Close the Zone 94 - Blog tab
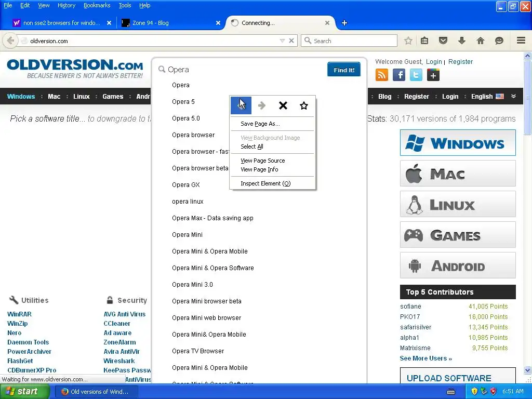This screenshot has width=532, height=399. (x=218, y=23)
